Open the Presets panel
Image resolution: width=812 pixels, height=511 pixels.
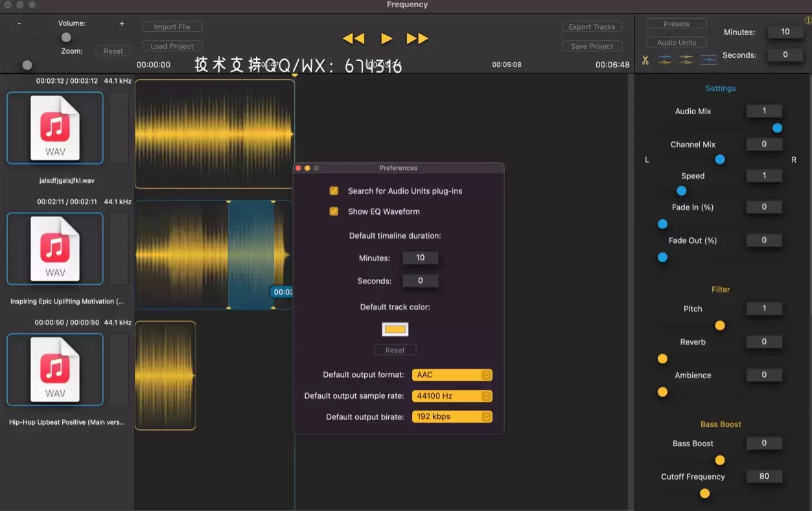pyautogui.click(x=676, y=23)
